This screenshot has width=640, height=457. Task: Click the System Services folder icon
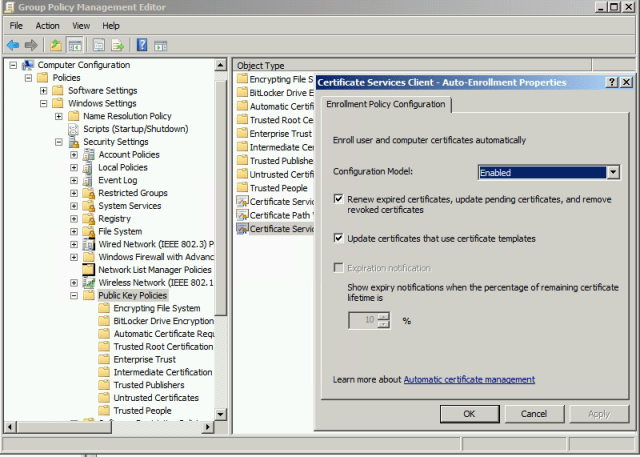click(x=89, y=206)
